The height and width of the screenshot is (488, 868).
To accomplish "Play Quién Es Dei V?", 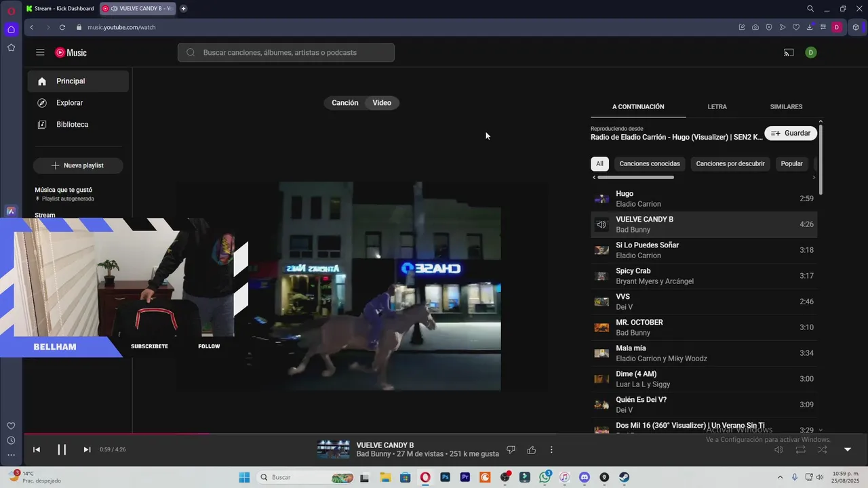I will 703,405.
